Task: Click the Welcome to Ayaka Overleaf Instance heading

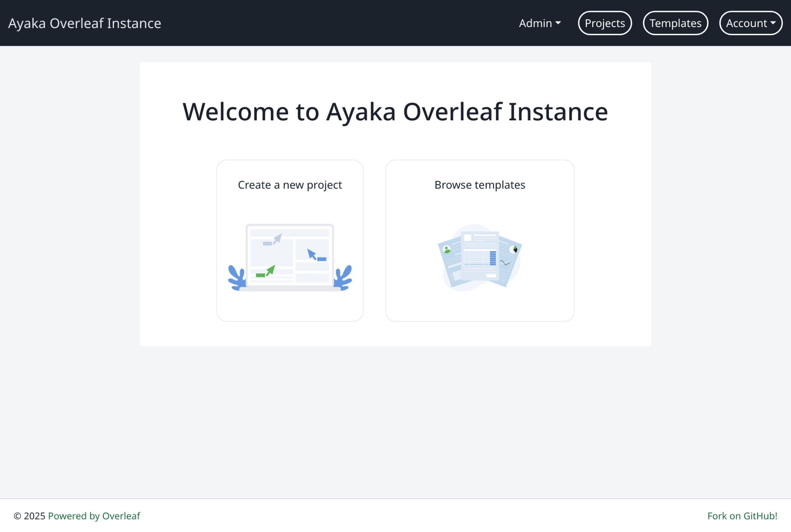Action: (x=395, y=112)
